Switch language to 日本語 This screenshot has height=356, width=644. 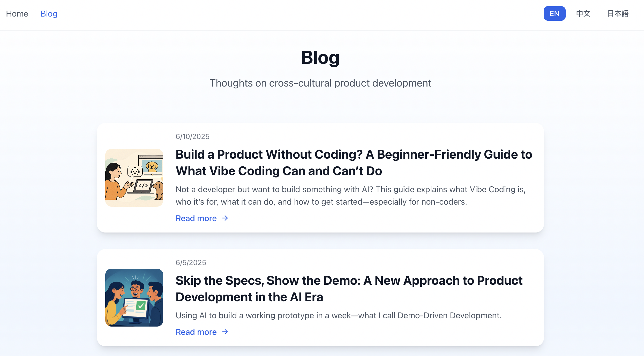[618, 13]
